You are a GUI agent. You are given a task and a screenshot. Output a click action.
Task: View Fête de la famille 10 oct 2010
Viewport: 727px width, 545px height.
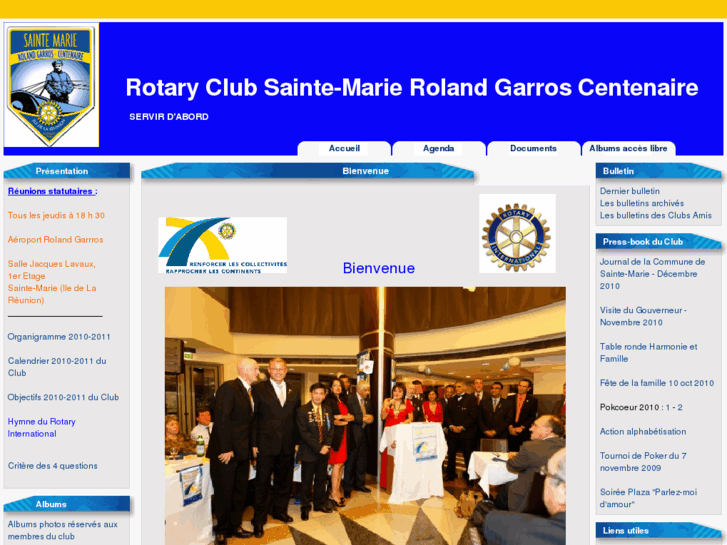pos(657,383)
